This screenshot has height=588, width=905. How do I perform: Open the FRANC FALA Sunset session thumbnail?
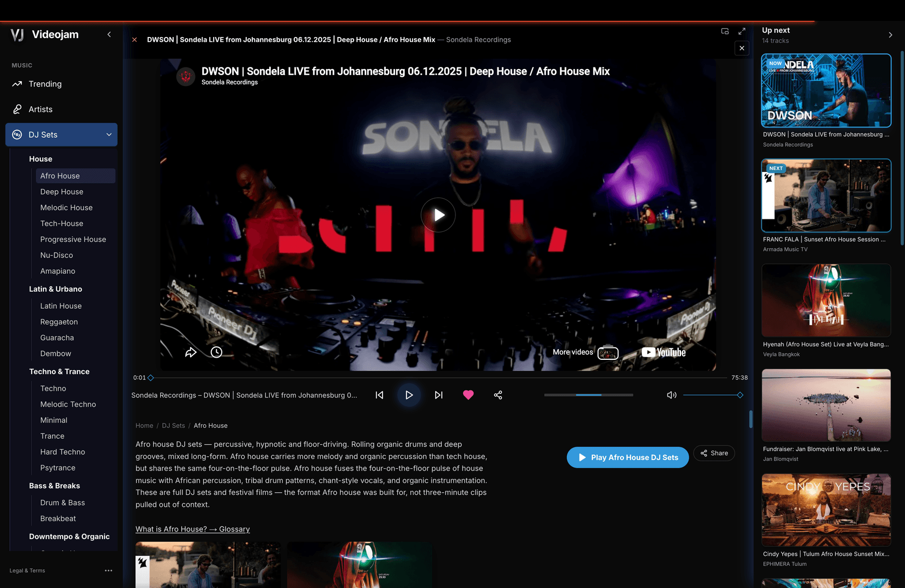click(x=826, y=195)
